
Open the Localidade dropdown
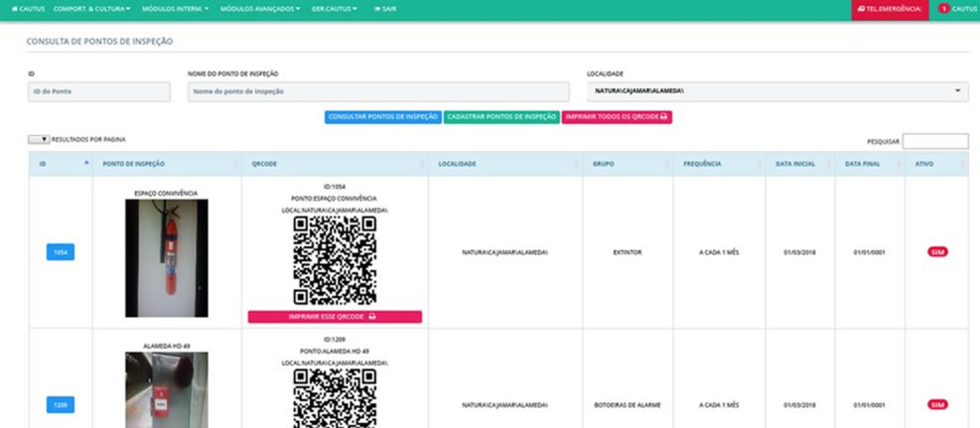pyautogui.click(x=777, y=91)
